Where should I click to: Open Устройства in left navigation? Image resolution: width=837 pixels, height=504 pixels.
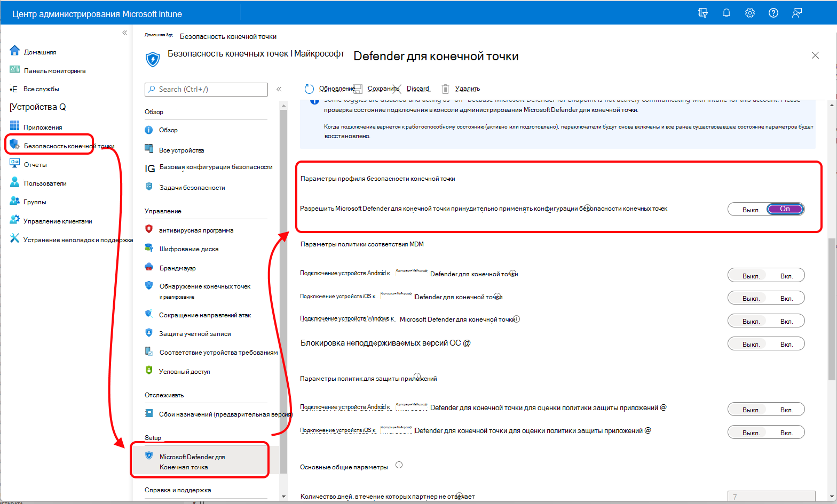click(x=38, y=107)
